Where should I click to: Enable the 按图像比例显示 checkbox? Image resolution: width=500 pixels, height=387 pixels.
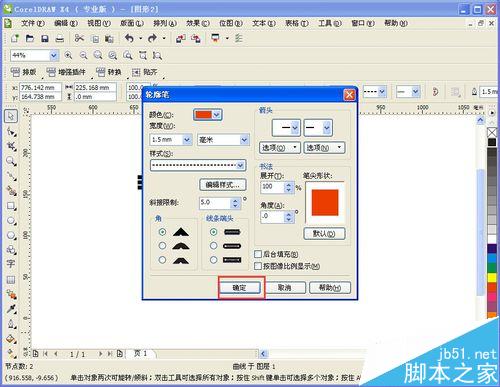(258, 266)
